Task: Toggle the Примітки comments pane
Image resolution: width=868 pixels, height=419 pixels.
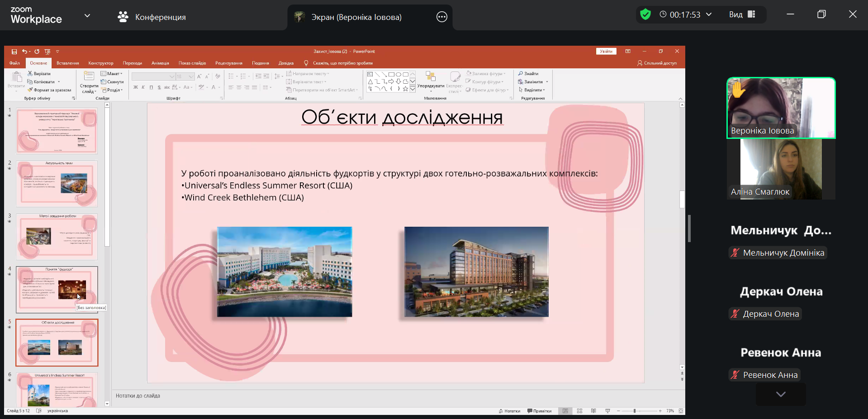Action: 539,411
